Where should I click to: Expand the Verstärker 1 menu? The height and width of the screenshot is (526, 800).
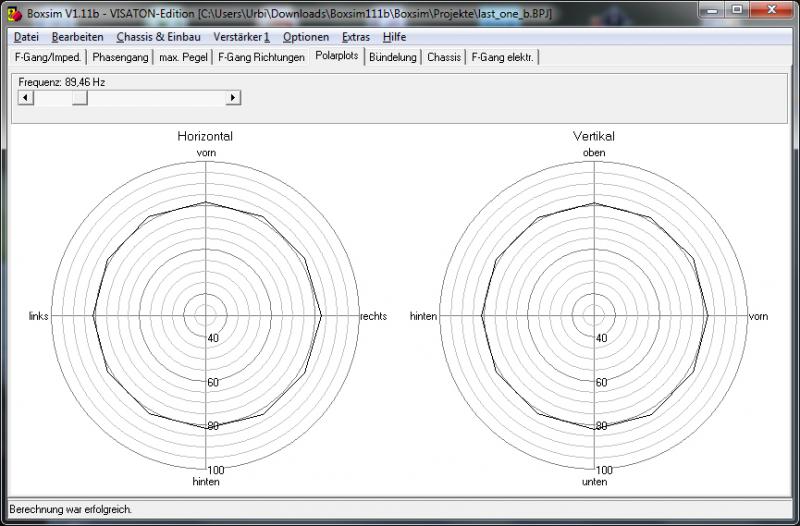241,37
